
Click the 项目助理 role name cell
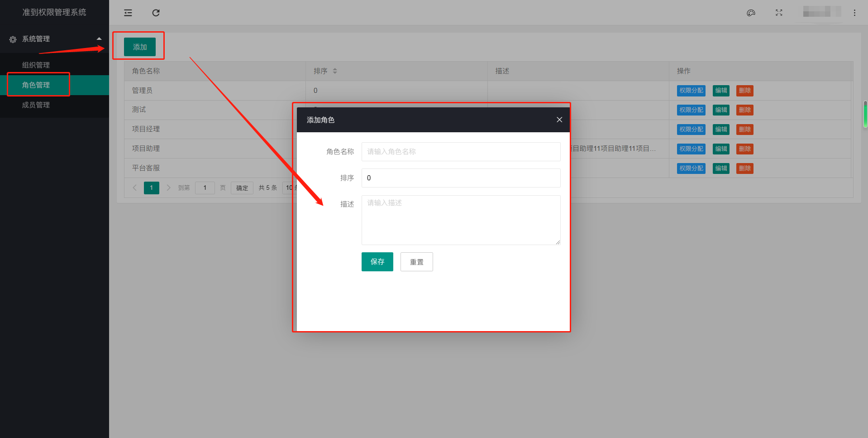(x=215, y=149)
